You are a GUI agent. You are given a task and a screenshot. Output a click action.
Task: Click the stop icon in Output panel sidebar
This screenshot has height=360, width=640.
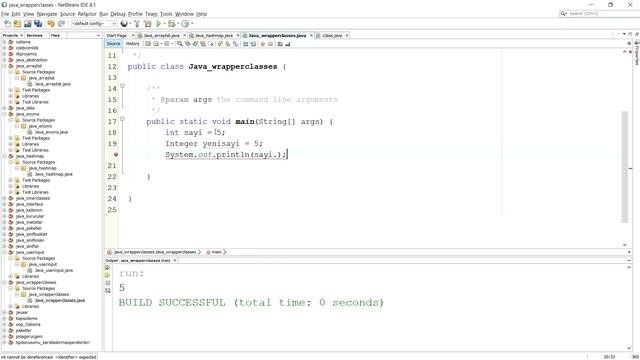[108, 283]
